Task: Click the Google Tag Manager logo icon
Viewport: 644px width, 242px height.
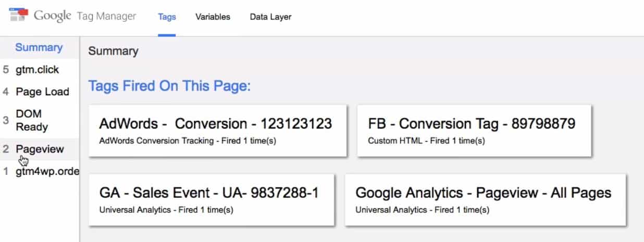Action: tap(19, 16)
